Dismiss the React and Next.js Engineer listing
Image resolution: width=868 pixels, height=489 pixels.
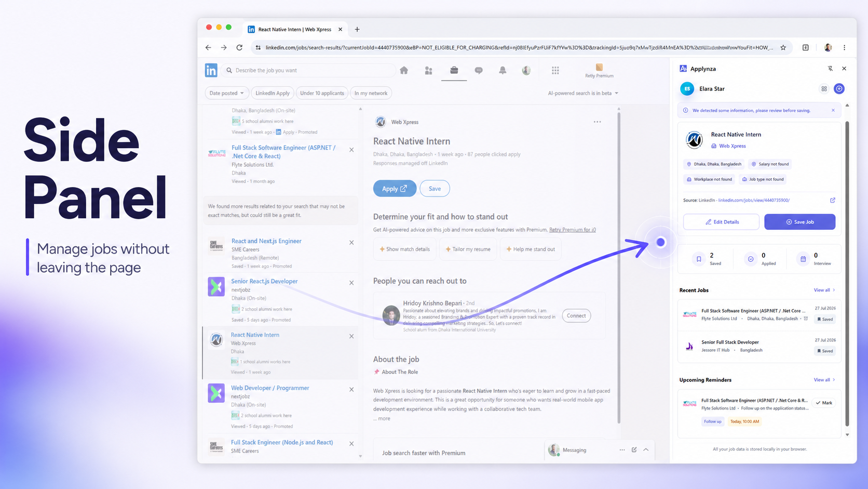pos(351,243)
